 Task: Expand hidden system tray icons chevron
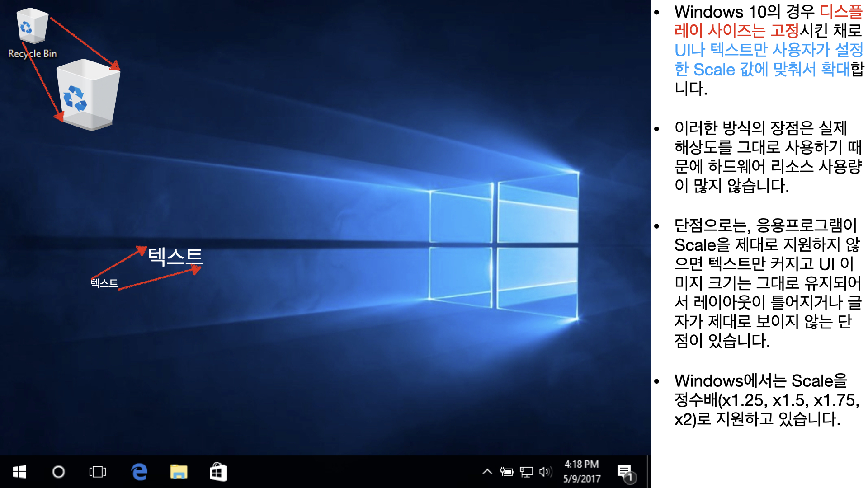[x=487, y=472]
